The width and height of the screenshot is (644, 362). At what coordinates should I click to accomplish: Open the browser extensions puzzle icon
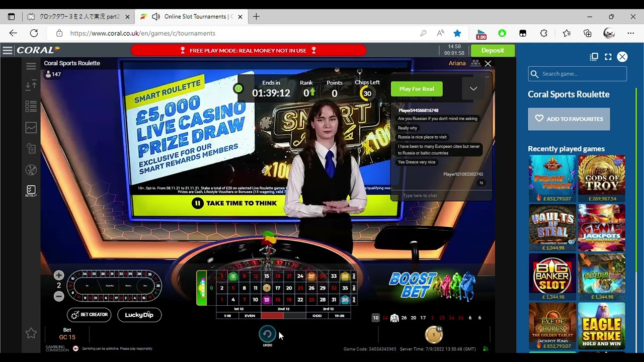point(544,33)
